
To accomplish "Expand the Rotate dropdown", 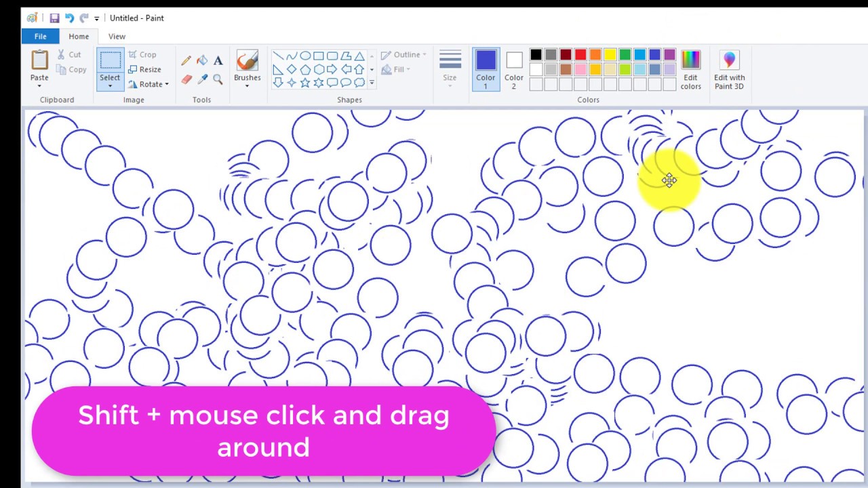I will 167,85.
